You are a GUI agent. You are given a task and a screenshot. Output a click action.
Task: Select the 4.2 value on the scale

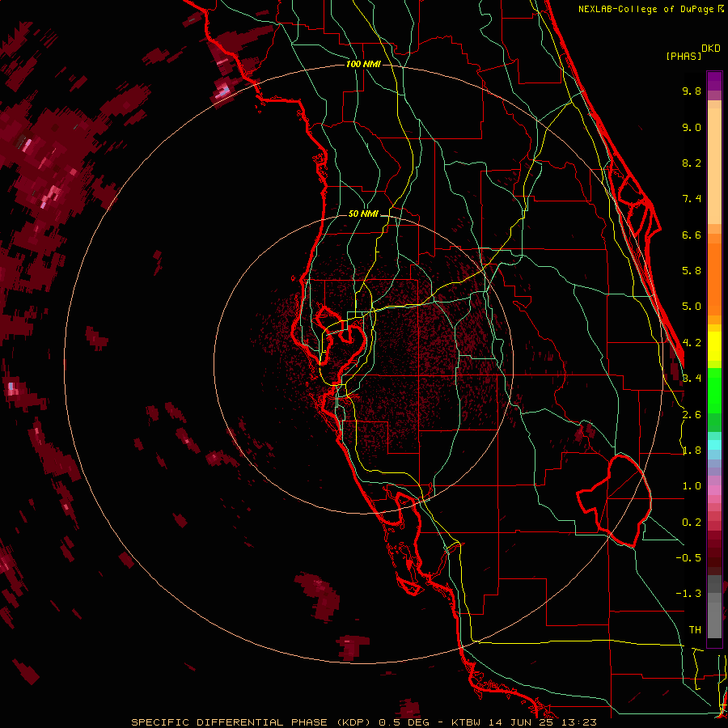click(x=692, y=343)
